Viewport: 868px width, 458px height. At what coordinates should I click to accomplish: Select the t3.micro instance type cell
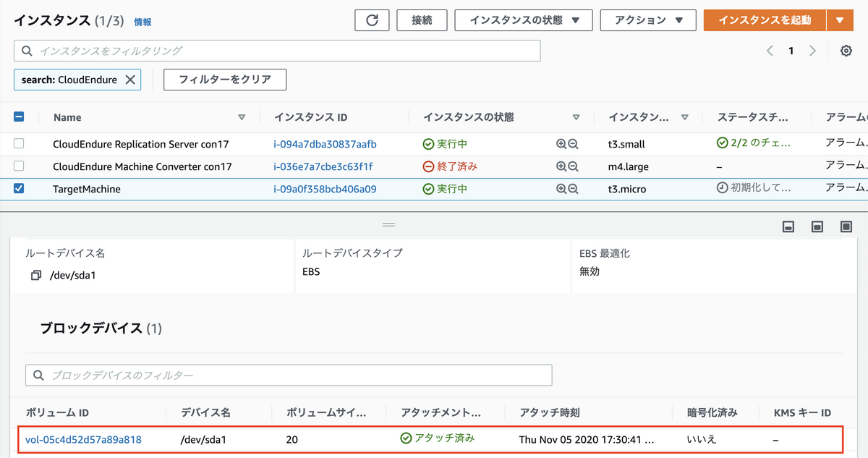[x=627, y=189]
